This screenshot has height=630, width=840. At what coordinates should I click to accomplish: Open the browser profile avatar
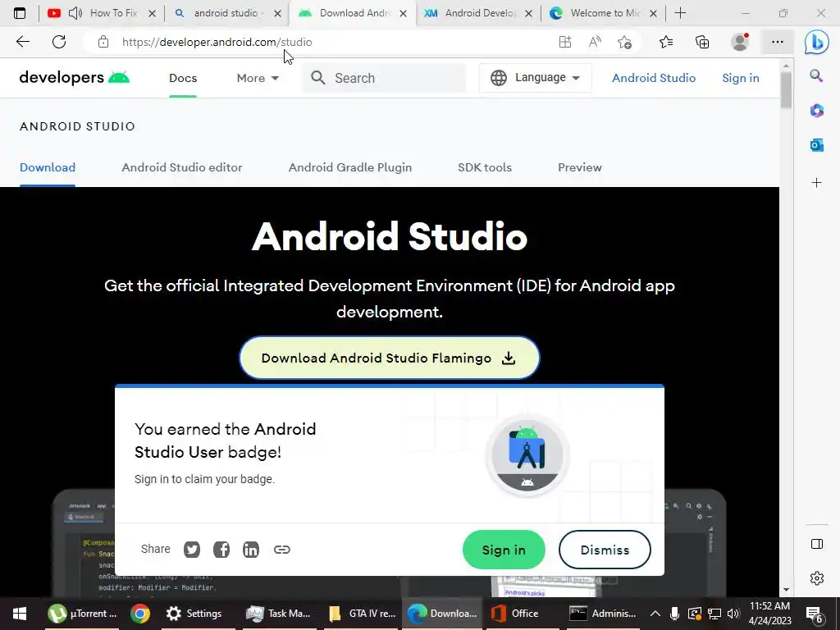(x=740, y=42)
